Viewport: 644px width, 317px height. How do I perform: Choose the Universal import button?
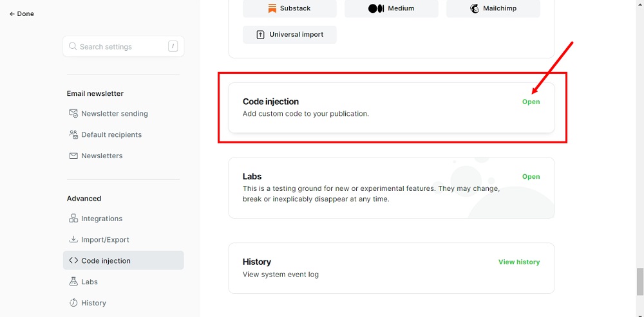click(x=290, y=35)
